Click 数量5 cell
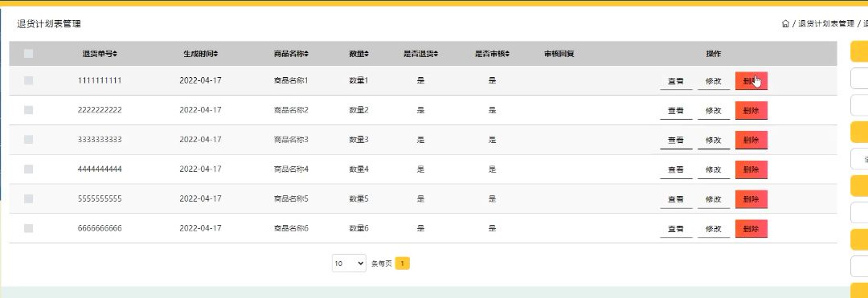The image size is (868, 298). [358, 198]
